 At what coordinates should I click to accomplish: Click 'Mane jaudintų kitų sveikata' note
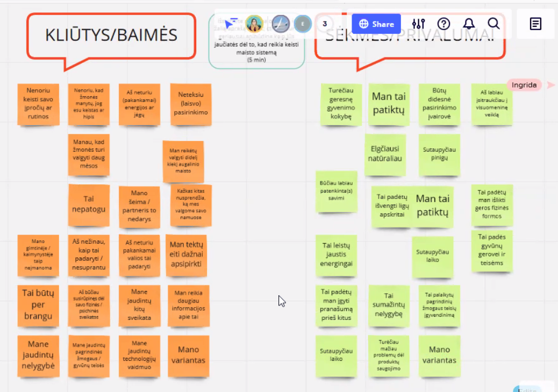point(139,305)
